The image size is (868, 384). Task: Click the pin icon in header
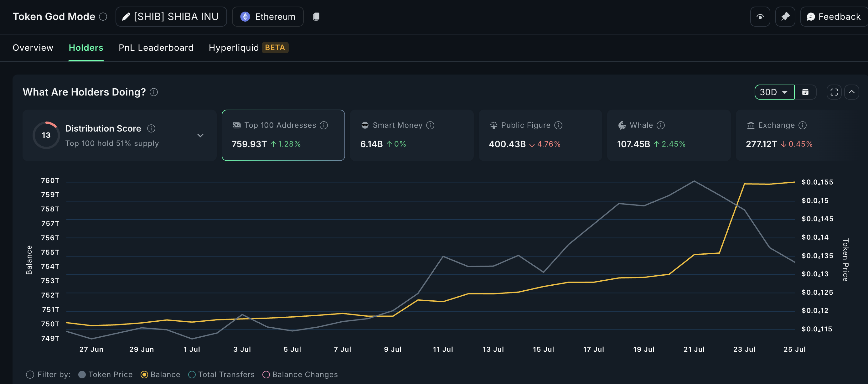click(x=785, y=17)
